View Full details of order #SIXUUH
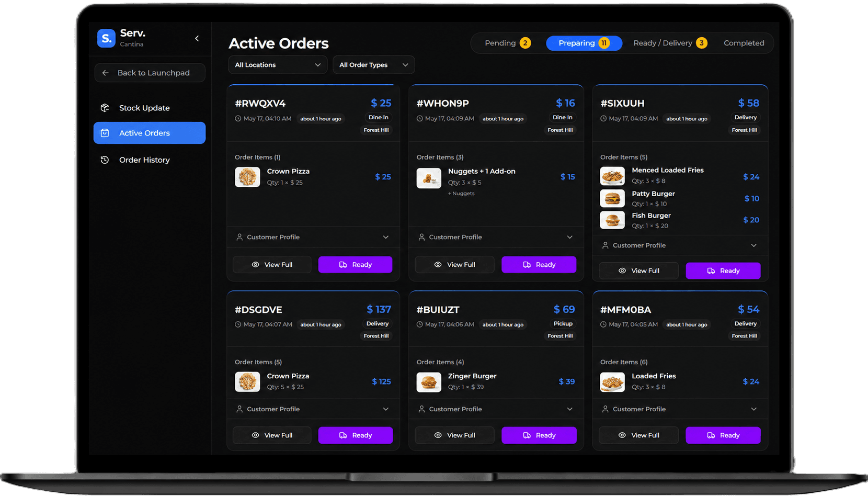868x496 pixels. [x=638, y=271]
